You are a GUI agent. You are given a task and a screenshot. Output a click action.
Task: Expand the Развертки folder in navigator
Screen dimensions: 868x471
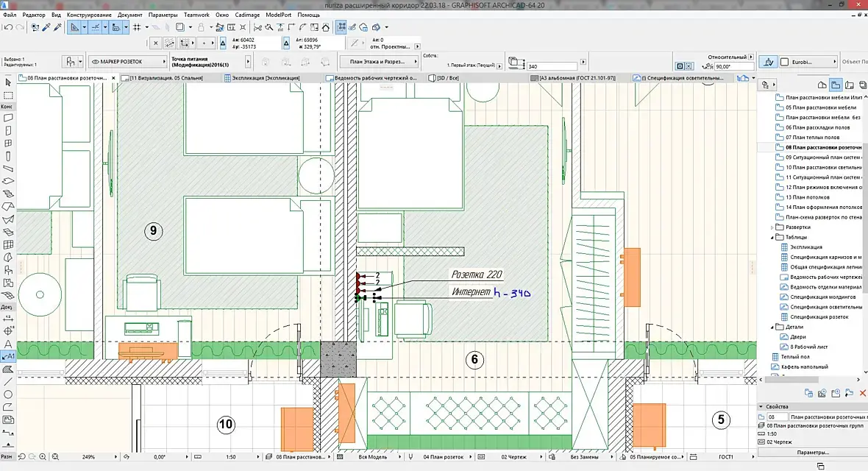[x=772, y=227]
